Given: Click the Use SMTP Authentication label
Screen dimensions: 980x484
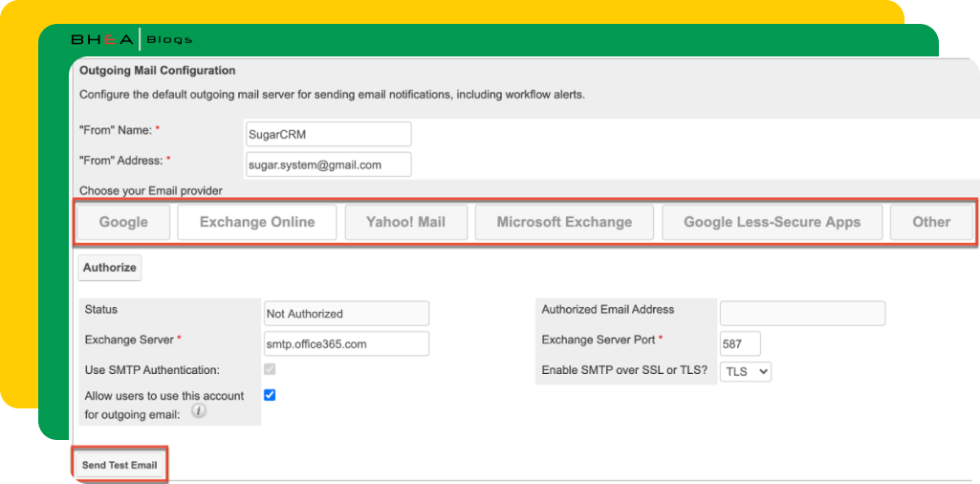Looking at the screenshot, I should [x=152, y=370].
